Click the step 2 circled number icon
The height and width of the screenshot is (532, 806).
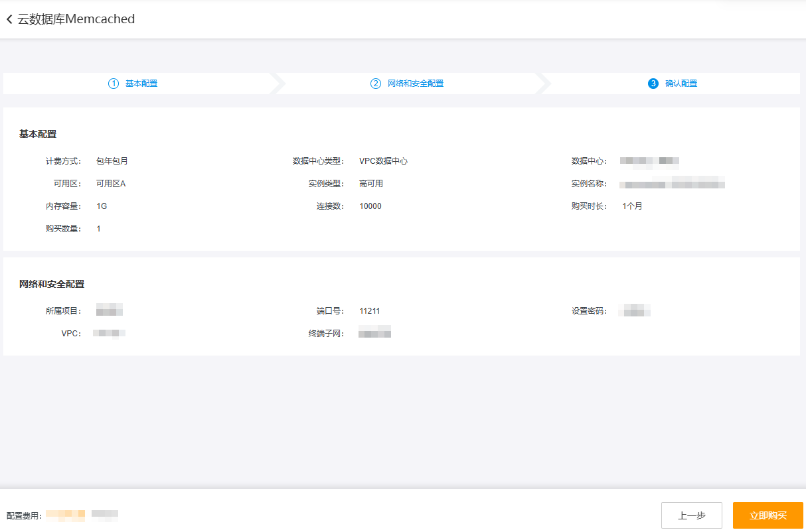tap(376, 84)
